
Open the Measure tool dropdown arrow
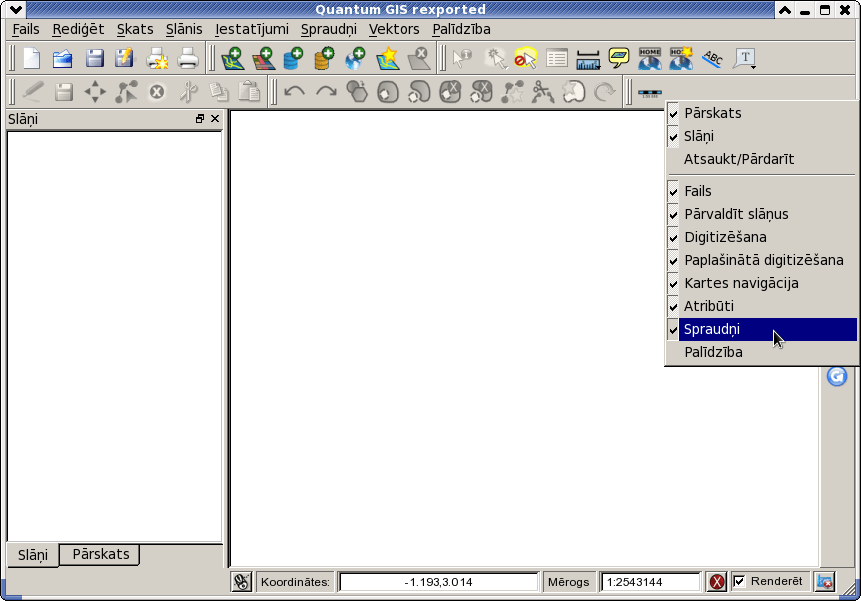click(x=599, y=67)
